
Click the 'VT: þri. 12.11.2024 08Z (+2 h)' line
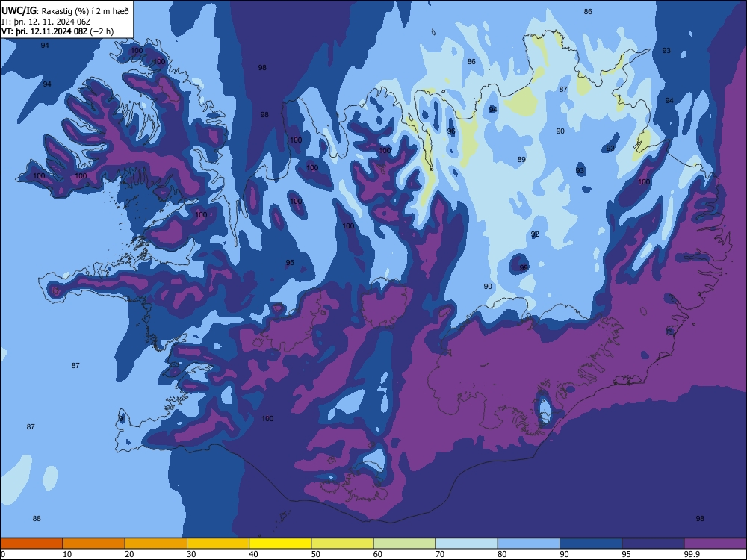coord(58,31)
